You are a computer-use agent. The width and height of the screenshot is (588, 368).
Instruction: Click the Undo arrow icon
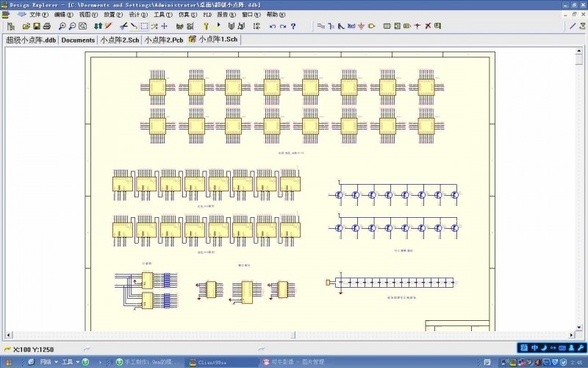pos(273,26)
